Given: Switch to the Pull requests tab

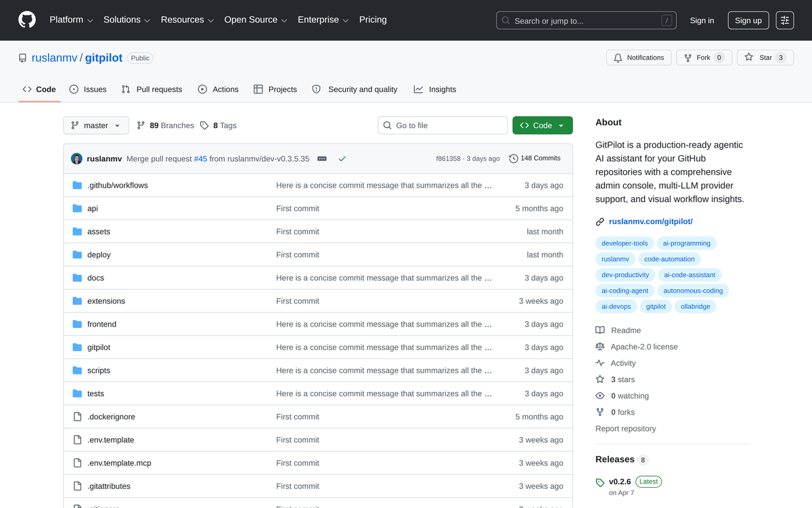Looking at the screenshot, I should [152, 89].
